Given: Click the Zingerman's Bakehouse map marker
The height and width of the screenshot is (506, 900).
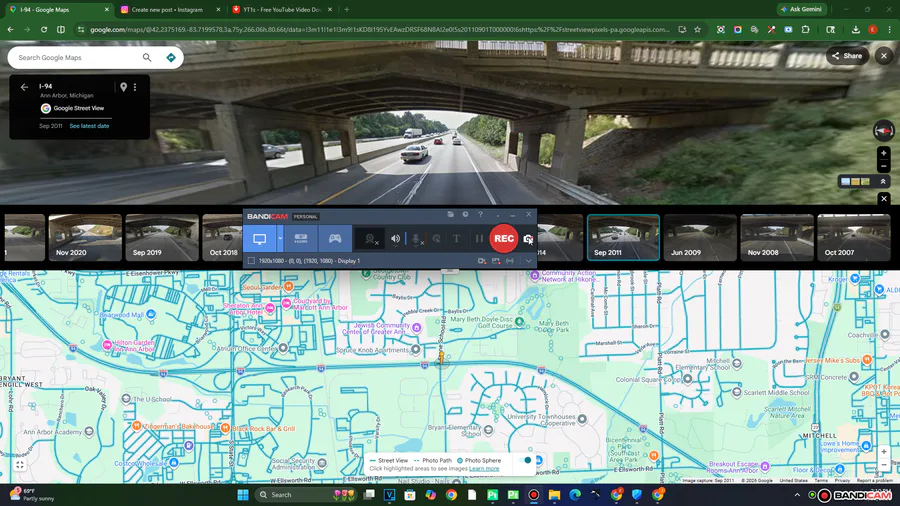Looking at the screenshot, I should pyautogui.click(x=136, y=426).
